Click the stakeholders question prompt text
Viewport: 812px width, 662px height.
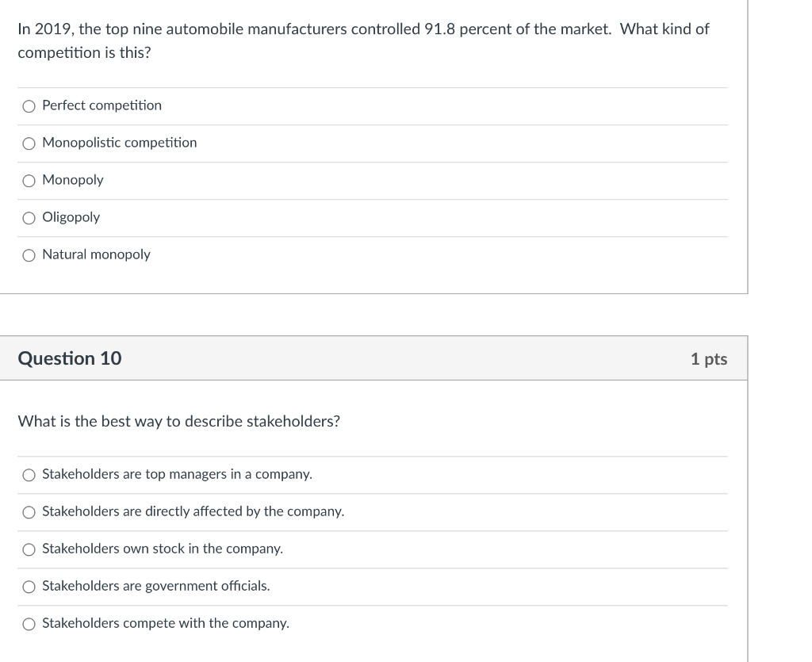coord(178,421)
